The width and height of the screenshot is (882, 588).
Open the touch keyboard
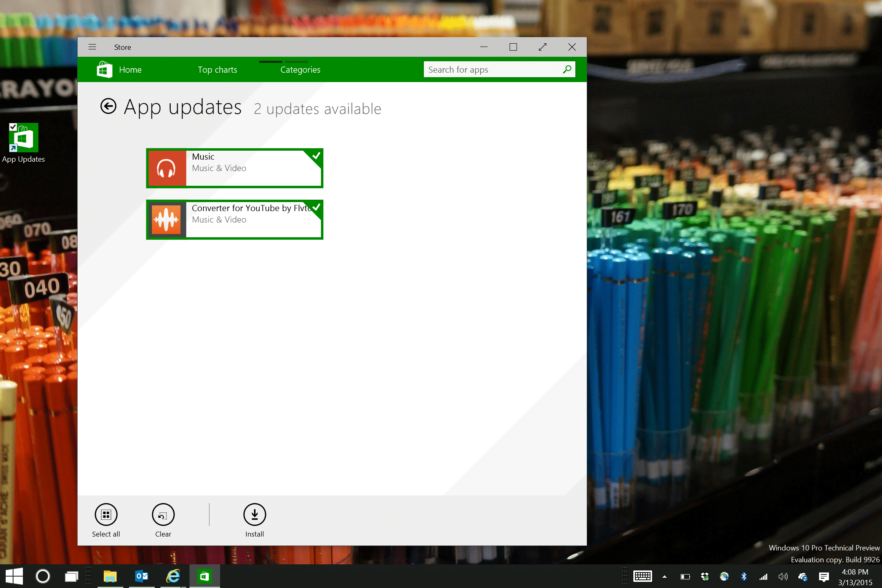click(x=643, y=577)
